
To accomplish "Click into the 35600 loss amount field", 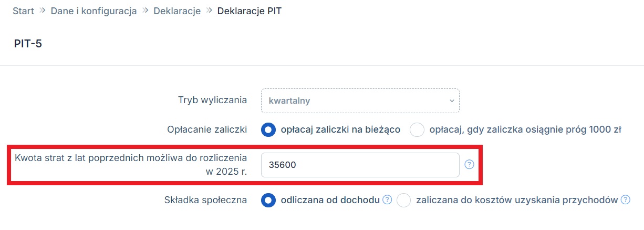I will (360, 165).
